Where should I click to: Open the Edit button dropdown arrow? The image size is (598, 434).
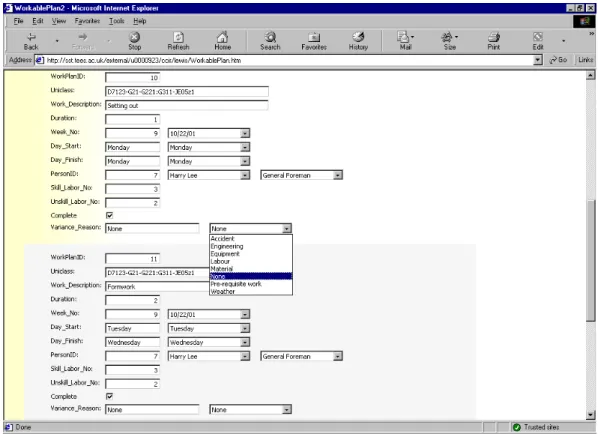(563, 41)
